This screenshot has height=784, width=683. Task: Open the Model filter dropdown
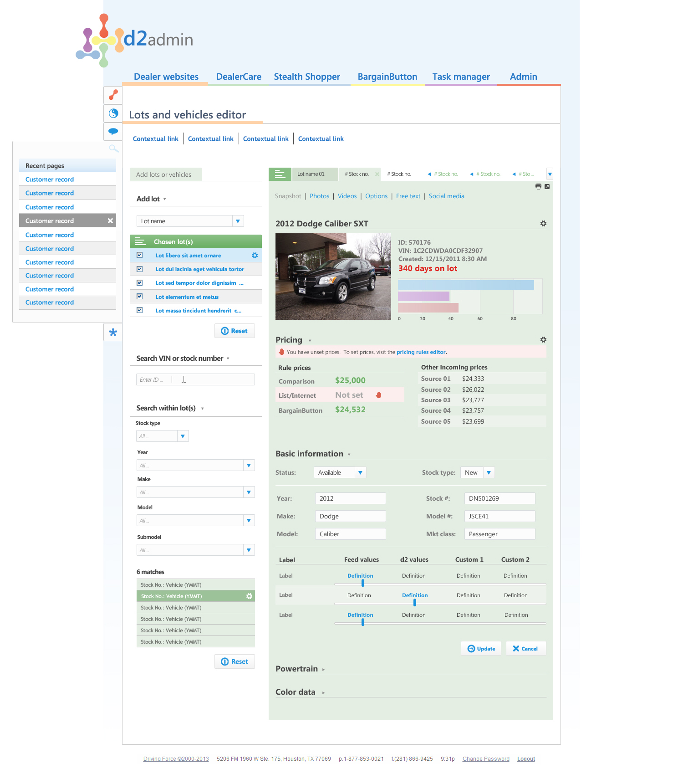[x=249, y=520]
